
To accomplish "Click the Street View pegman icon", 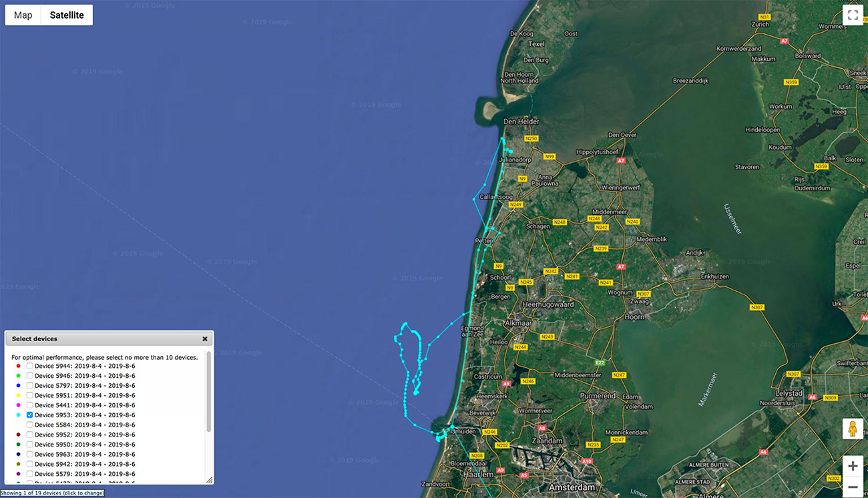I will point(852,430).
